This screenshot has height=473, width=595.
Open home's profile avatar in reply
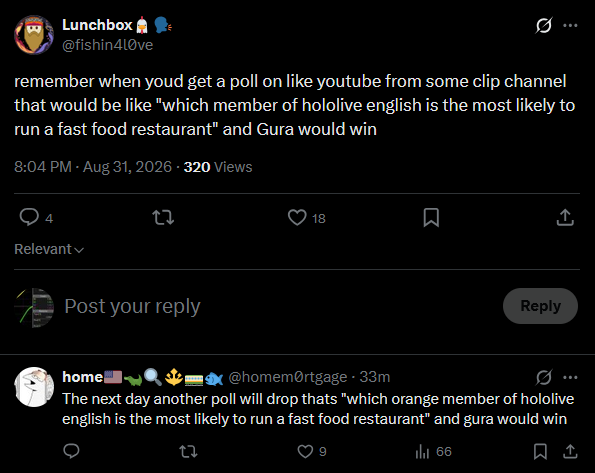click(34, 387)
